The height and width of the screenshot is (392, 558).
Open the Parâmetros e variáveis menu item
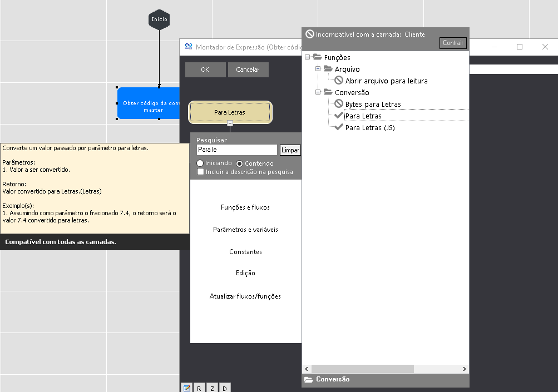pyautogui.click(x=245, y=230)
